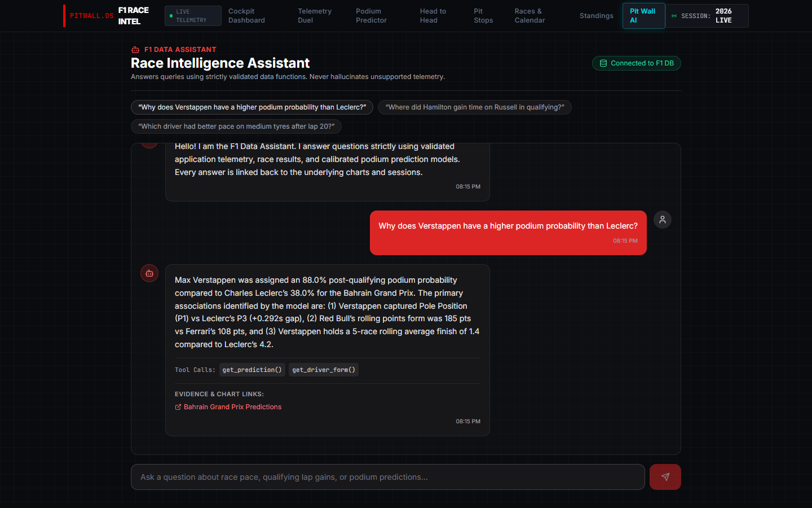Open the Cockpit Dashboard tab
812x508 pixels.
click(x=246, y=16)
